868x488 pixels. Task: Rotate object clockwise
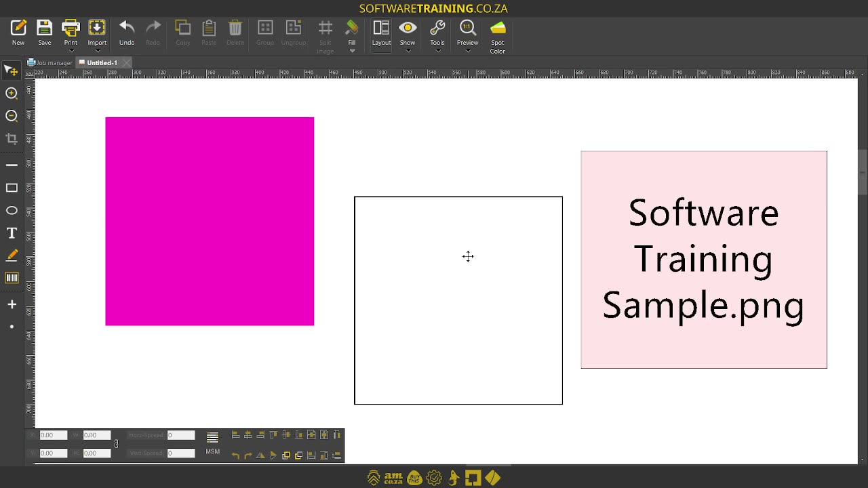pos(248,455)
